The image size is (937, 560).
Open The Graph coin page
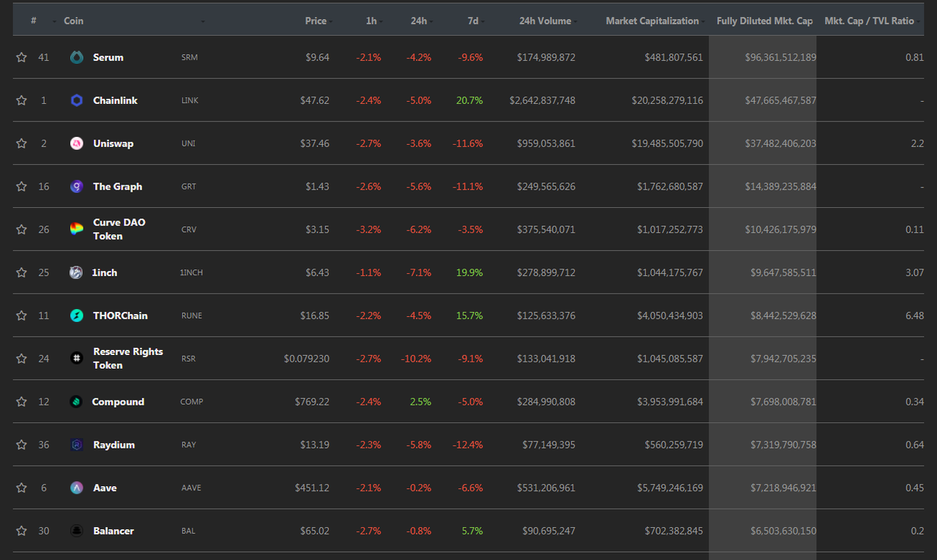[x=118, y=187]
